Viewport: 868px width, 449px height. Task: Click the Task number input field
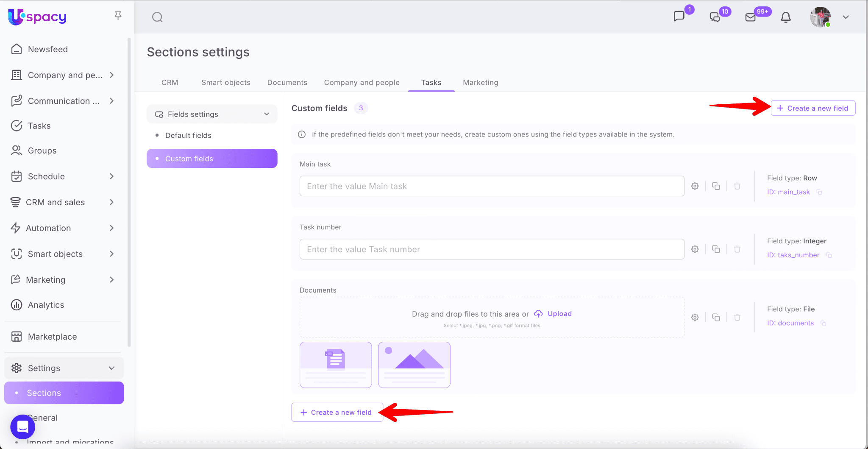(x=492, y=249)
